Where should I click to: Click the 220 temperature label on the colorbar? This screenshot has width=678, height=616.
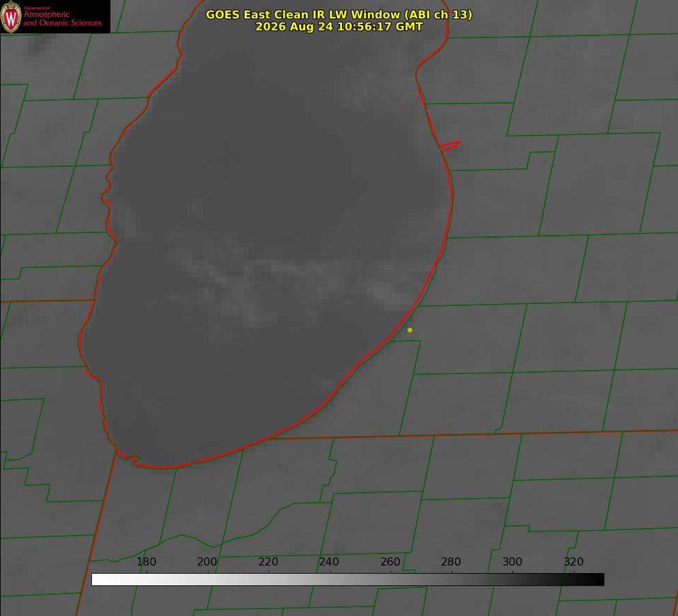[x=268, y=561]
